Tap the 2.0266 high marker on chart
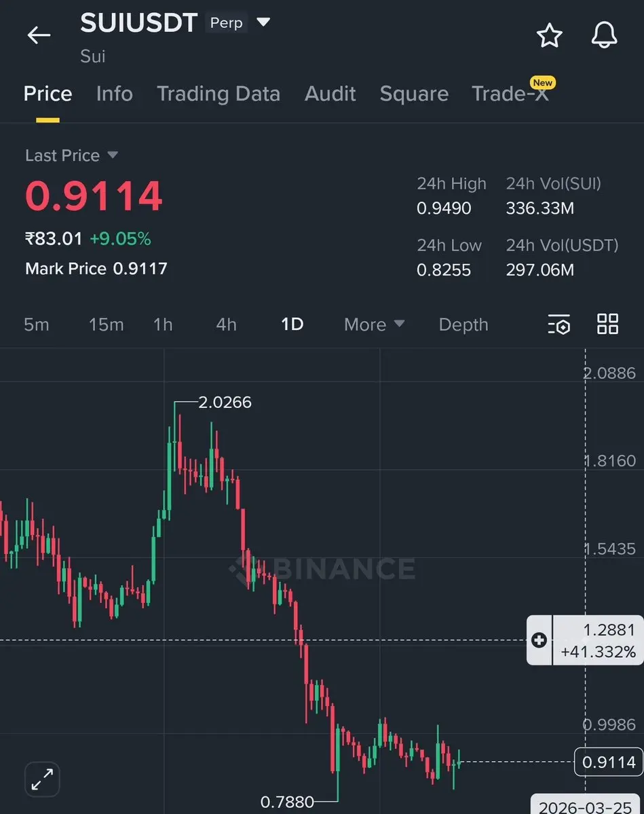644x814 pixels. [x=225, y=403]
